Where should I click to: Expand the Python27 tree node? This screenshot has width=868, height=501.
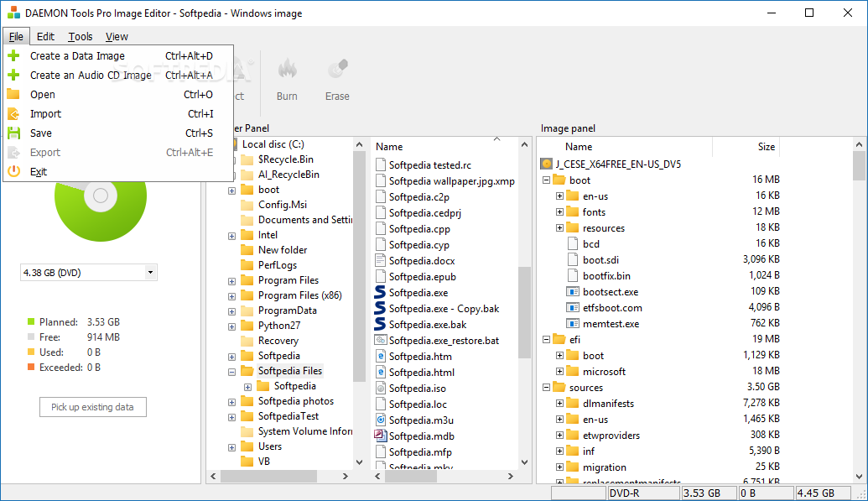232,326
